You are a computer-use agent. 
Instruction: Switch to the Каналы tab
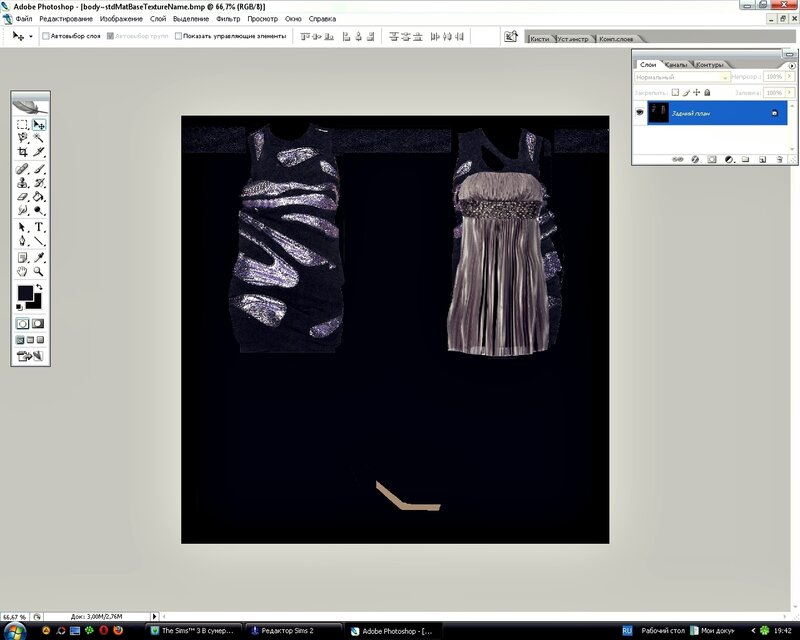point(677,64)
